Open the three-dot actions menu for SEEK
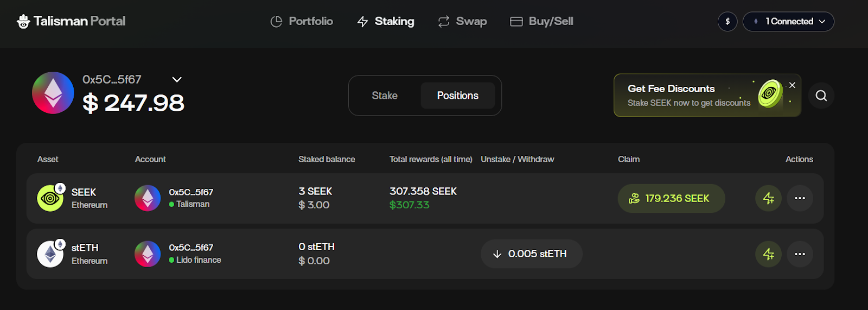This screenshot has width=868, height=310. (800, 198)
